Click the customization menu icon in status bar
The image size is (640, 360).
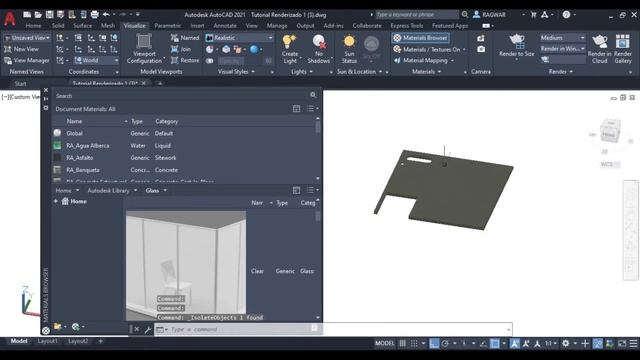pyautogui.click(x=633, y=344)
